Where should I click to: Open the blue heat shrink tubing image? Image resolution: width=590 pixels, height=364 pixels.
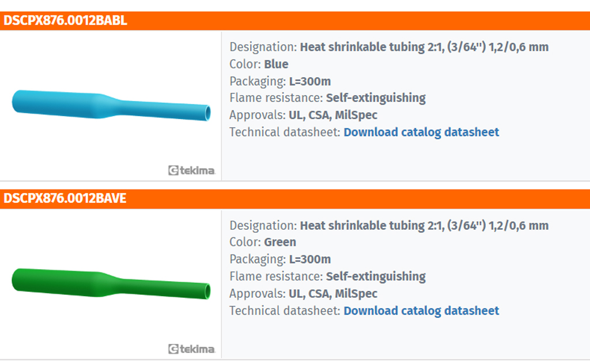point(111,105)
